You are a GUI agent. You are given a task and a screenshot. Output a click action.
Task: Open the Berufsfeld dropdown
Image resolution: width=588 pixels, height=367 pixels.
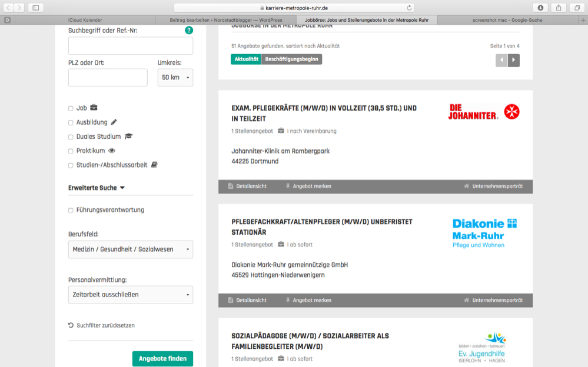pos(131,249)
